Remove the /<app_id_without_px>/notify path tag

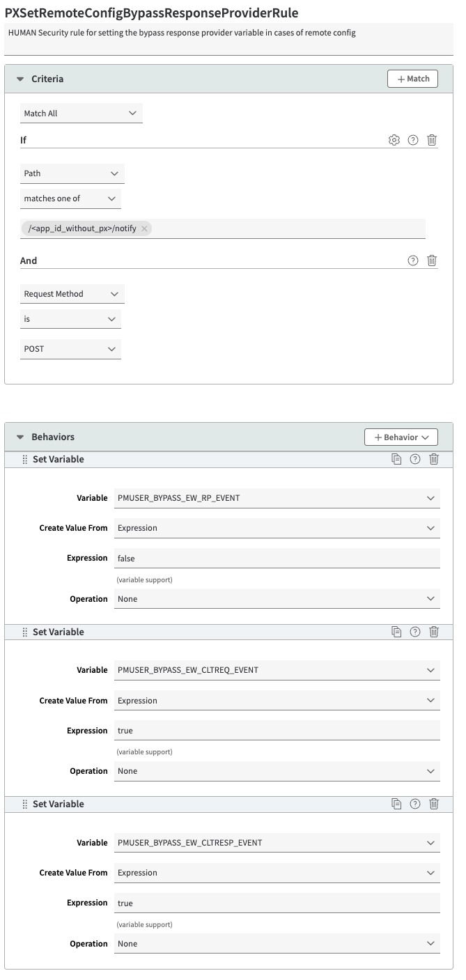click(x=144, y=228)
